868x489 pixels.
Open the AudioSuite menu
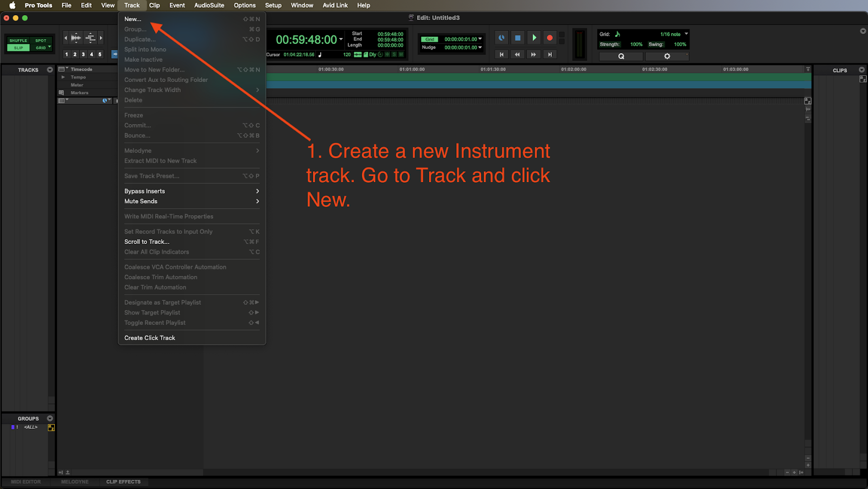209,5
